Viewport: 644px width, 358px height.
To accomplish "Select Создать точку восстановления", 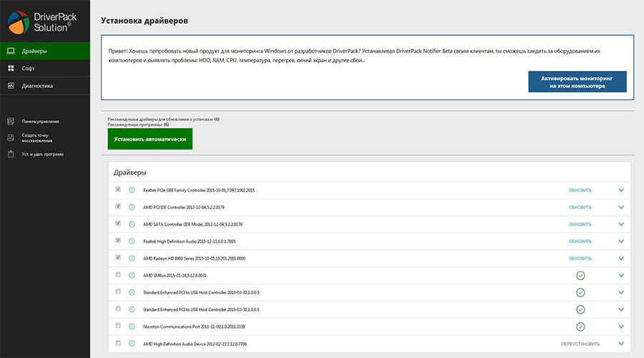I will pos(37,137).
